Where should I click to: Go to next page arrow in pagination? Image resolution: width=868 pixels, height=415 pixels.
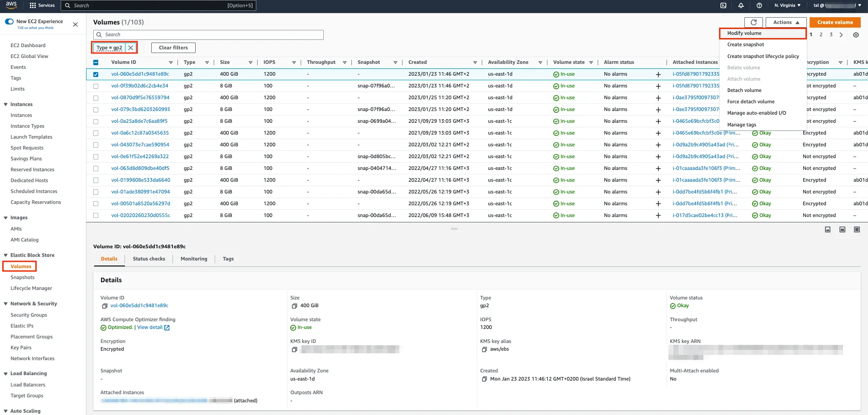point(841,35)
